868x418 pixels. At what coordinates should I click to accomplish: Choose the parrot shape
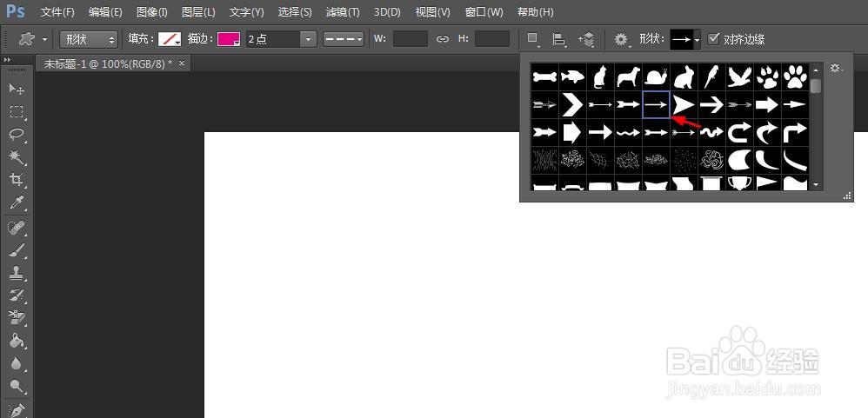point(711,76)
